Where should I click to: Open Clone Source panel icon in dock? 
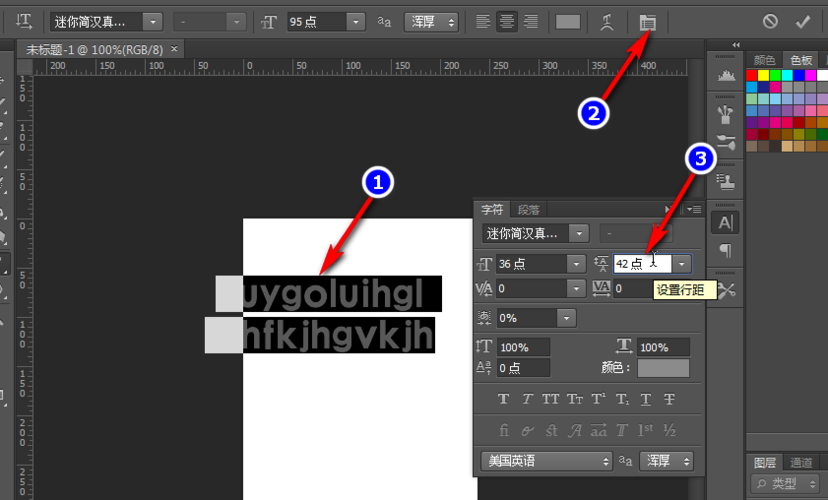pos(726,181)
